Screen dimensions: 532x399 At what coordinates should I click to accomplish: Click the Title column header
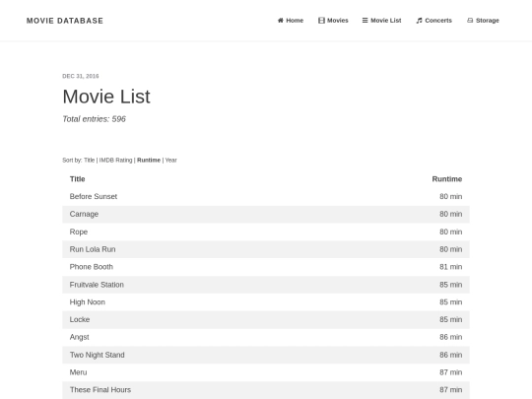[78, 179]
